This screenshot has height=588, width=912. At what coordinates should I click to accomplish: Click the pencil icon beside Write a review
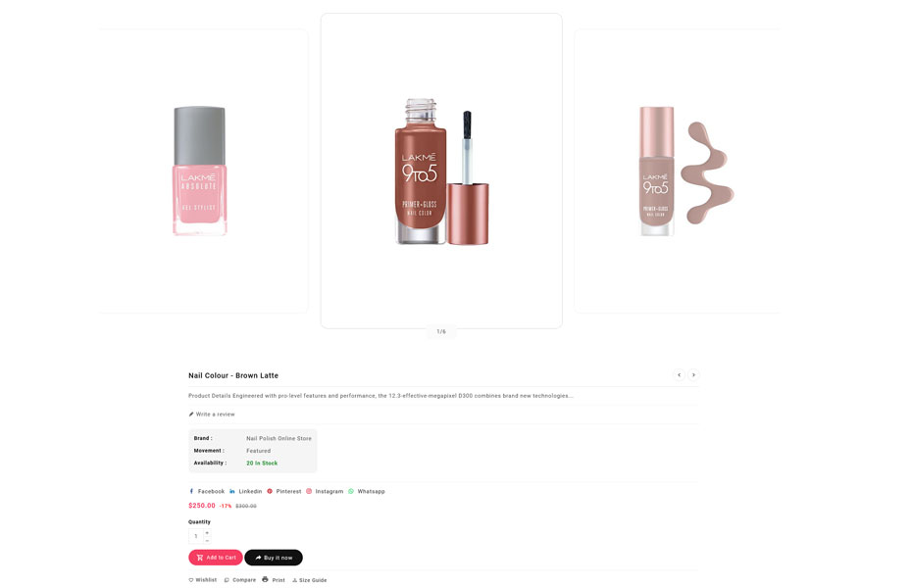click(191, 415)
